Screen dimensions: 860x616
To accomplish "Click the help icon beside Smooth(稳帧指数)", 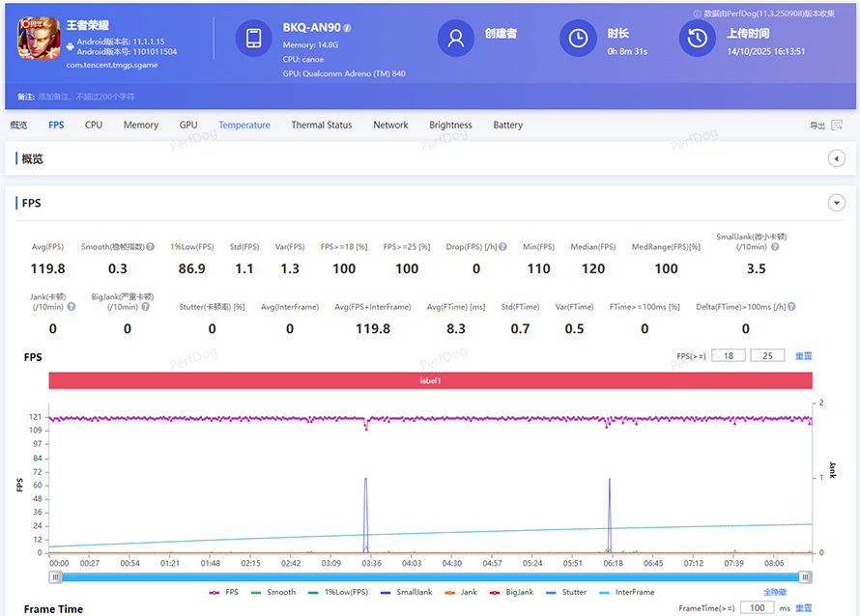I will (150, 247).
